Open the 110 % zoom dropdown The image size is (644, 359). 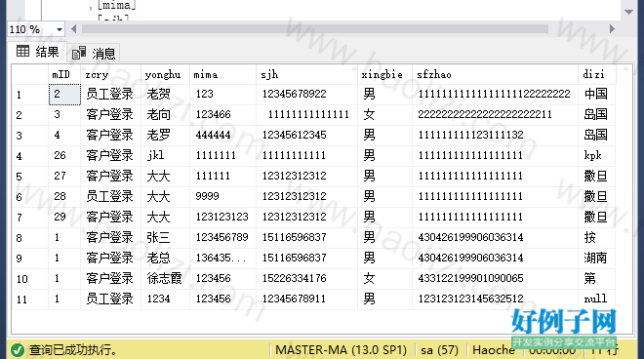60,29
